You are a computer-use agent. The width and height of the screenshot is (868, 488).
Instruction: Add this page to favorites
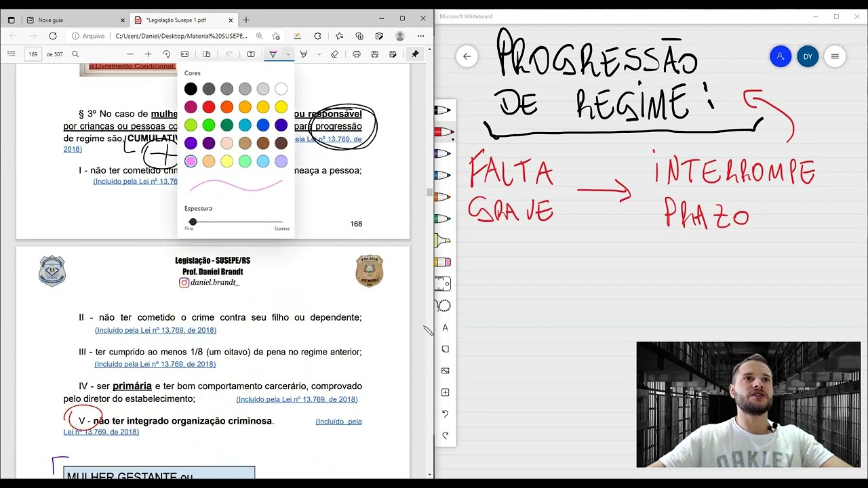tap(276, 36)
